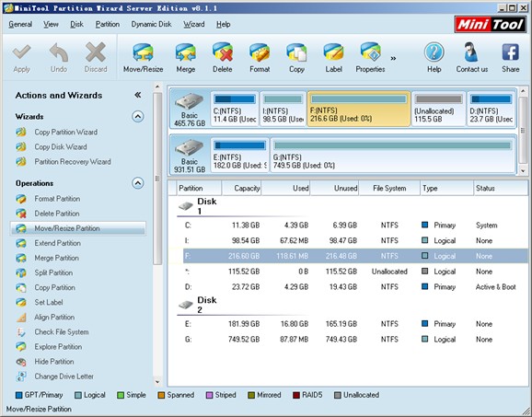
Task: Sort by the Status column header
Action: (501, 189)
